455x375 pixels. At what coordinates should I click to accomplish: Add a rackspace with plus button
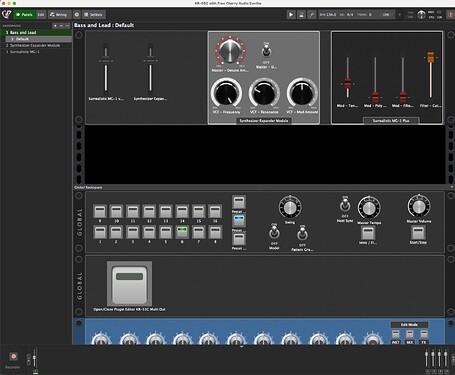[x=55, y=26]
